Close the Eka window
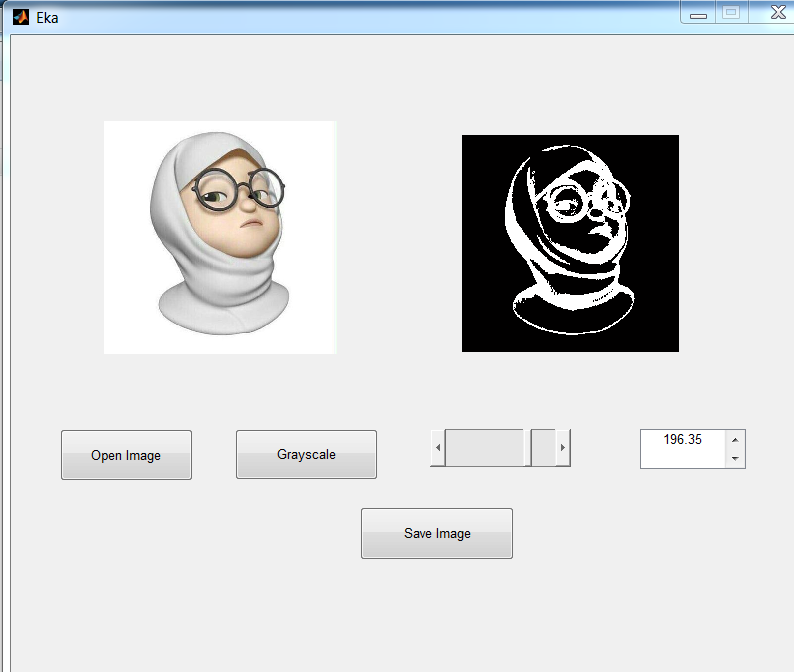Screen dimensions: 794x672 click(x=777, y=12)
